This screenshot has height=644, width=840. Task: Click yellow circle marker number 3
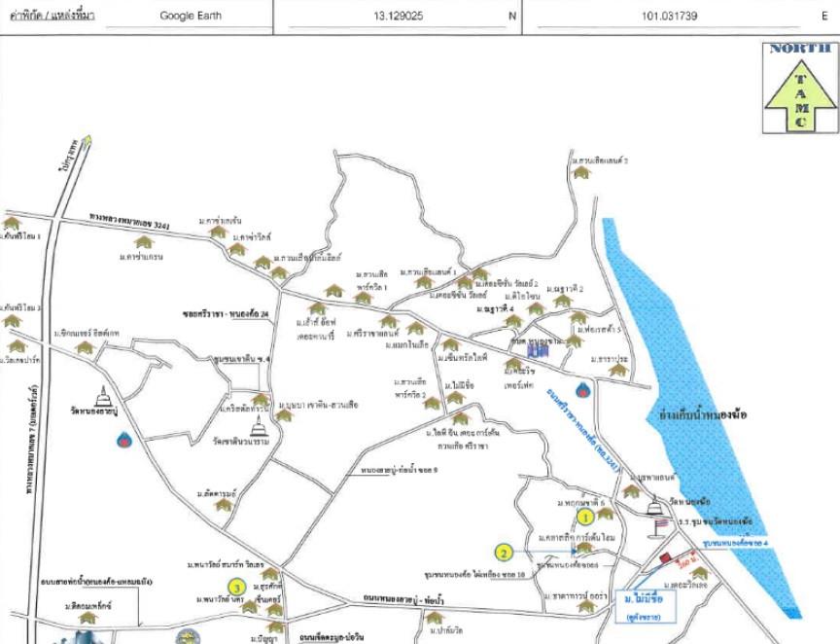(235, 587)
